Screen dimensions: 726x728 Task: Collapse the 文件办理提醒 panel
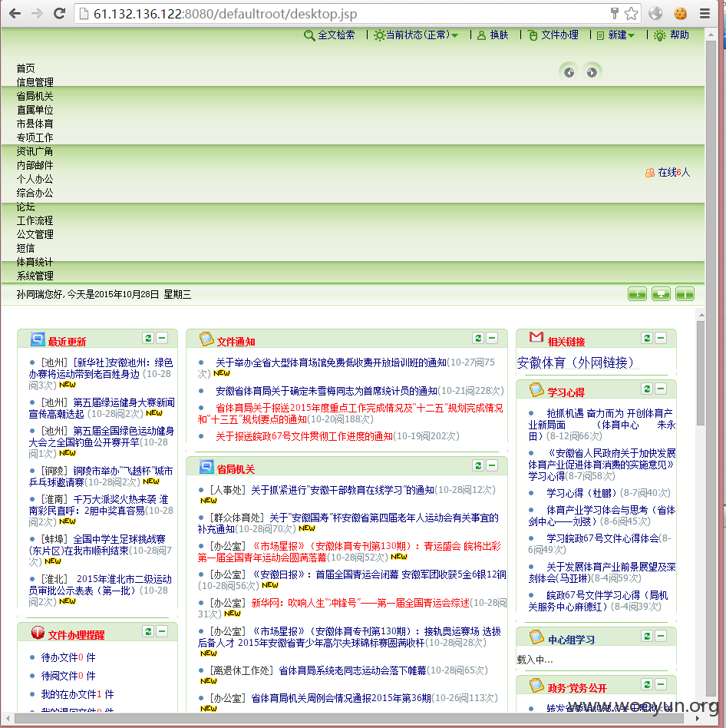(162, 631)
